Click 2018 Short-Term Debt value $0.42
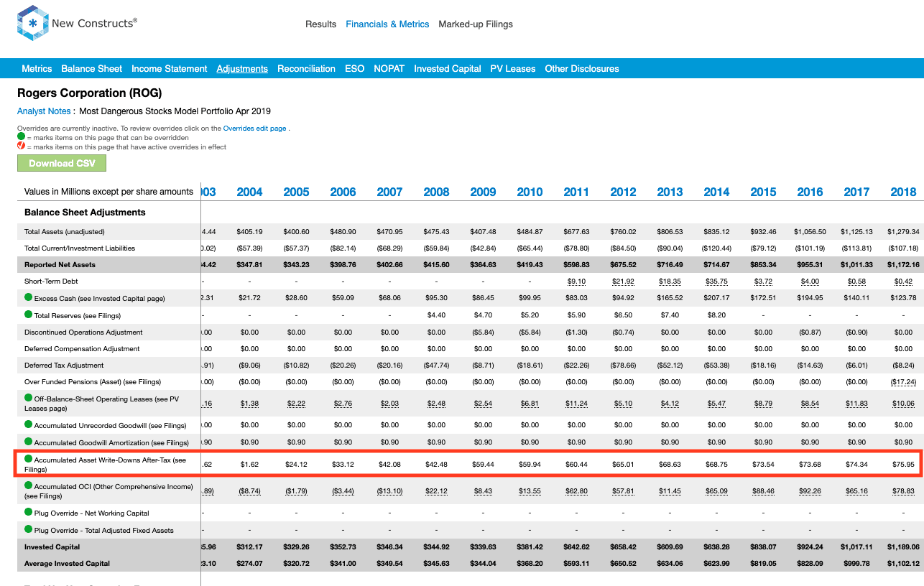This screenshot has width=924, height=586. pos(903,282)
